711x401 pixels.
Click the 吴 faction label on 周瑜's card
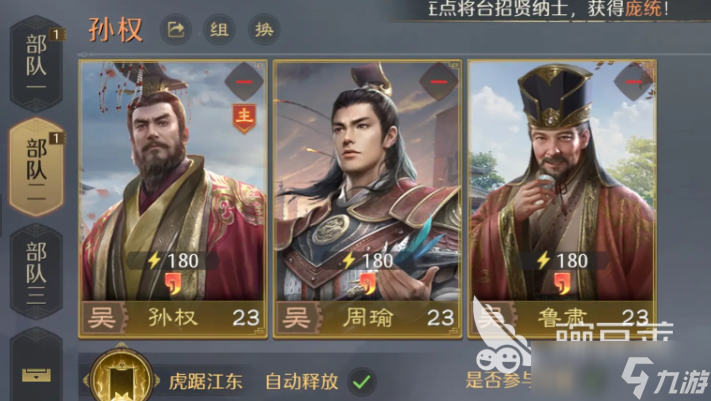coord(297,318)
